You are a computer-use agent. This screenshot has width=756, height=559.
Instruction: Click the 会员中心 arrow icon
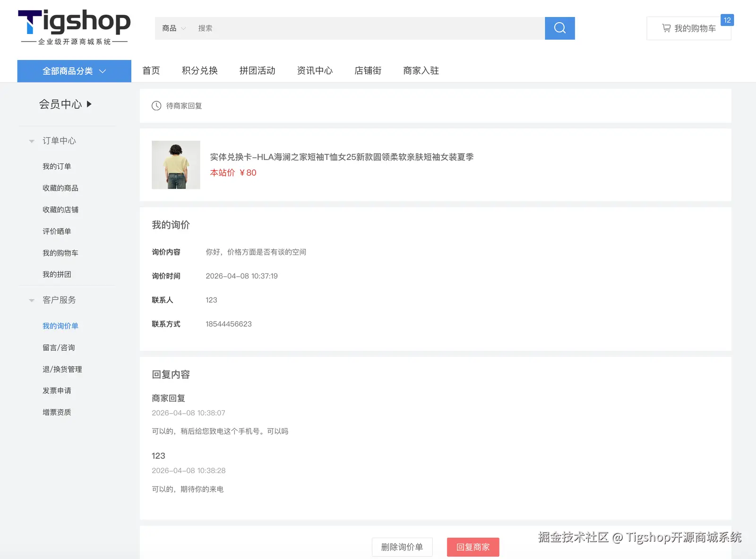coord(89,104)
